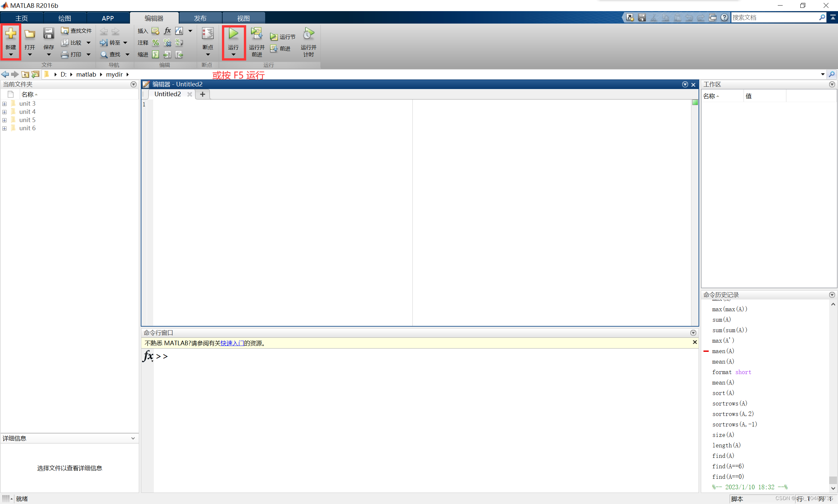Click the Run and Advance icon
This screenshot has height=504, width=838.
(x=256, y=34)
